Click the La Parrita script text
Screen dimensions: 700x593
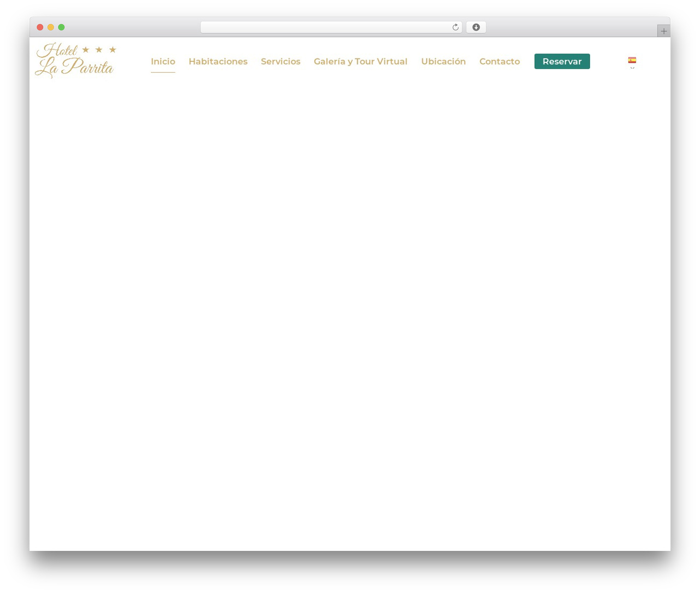click(74, 67)
